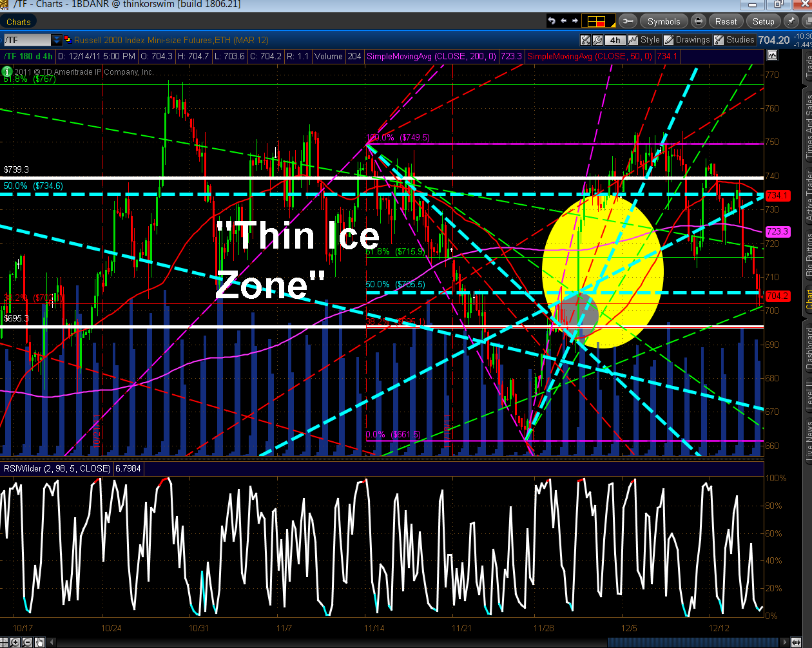The height and width of the screenshot is (648, 812).
Task: Expand the /TF symbol dropdown arrow
Action: [57, 40]
